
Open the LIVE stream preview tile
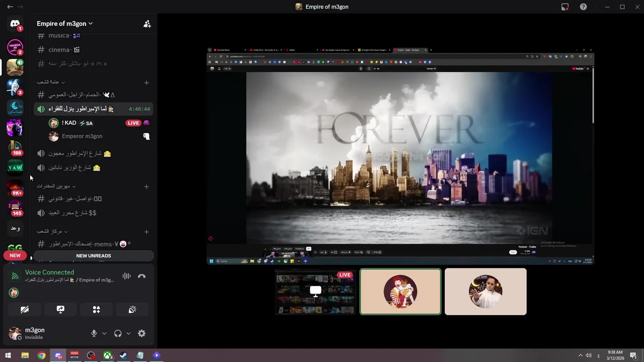tap(315, 292)
